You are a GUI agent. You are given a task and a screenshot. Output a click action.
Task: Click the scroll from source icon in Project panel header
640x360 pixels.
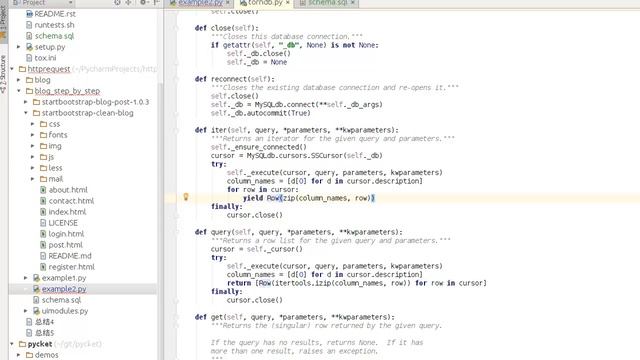pyautogui.click(x=117, y=2)
